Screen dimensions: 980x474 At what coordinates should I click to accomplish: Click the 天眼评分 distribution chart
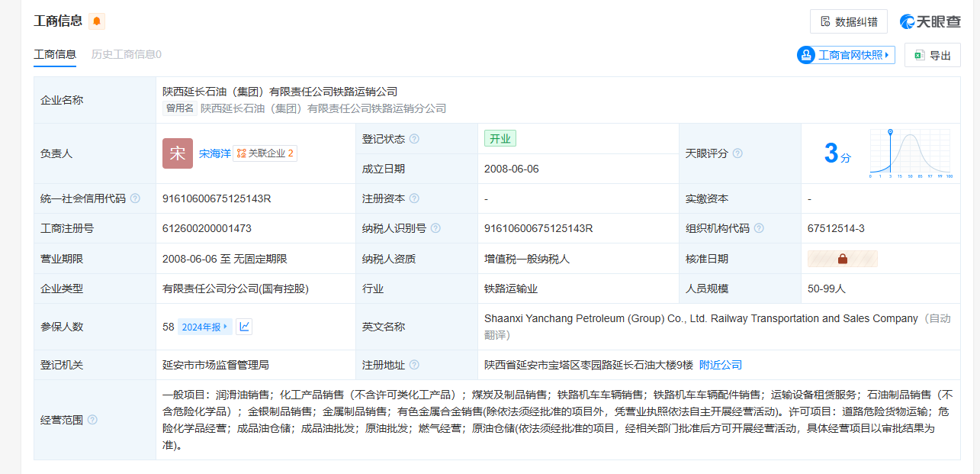(909, 153)
